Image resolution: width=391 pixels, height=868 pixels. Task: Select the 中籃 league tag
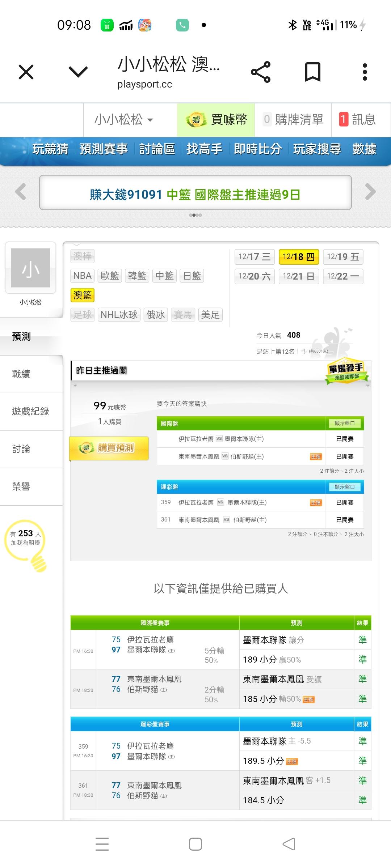click(165, 276)
